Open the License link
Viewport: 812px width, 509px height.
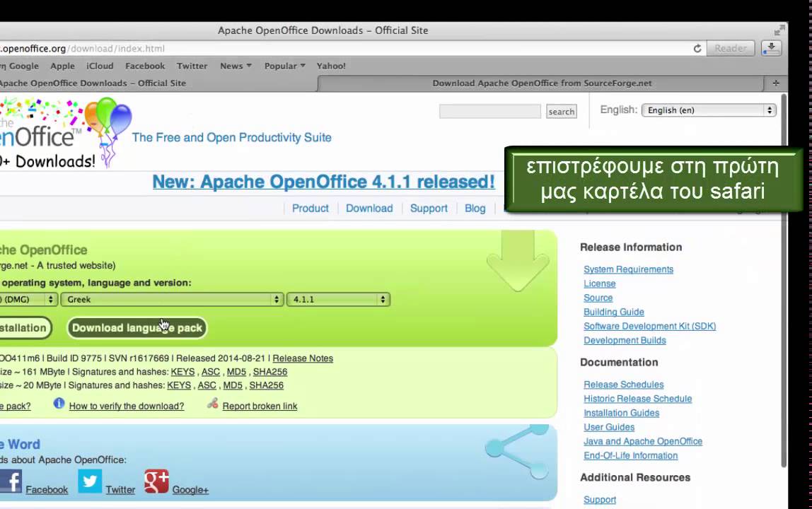click(x=600, y=283)
